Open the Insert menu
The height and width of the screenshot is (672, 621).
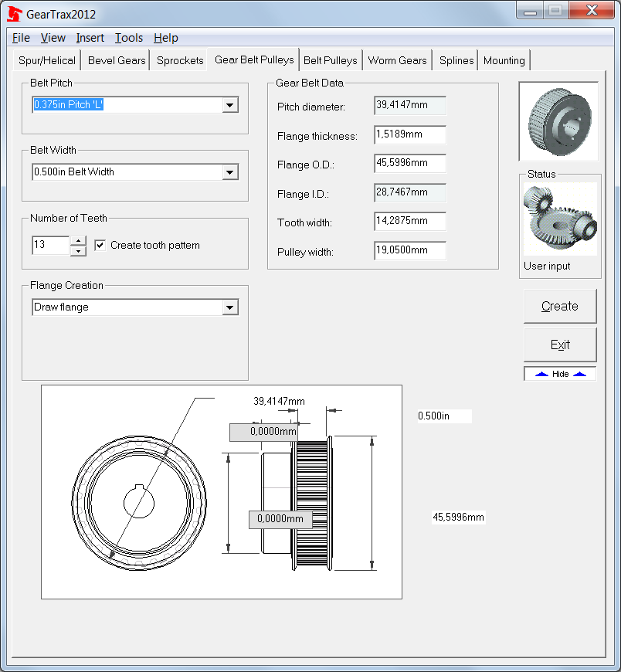[90, 38]
